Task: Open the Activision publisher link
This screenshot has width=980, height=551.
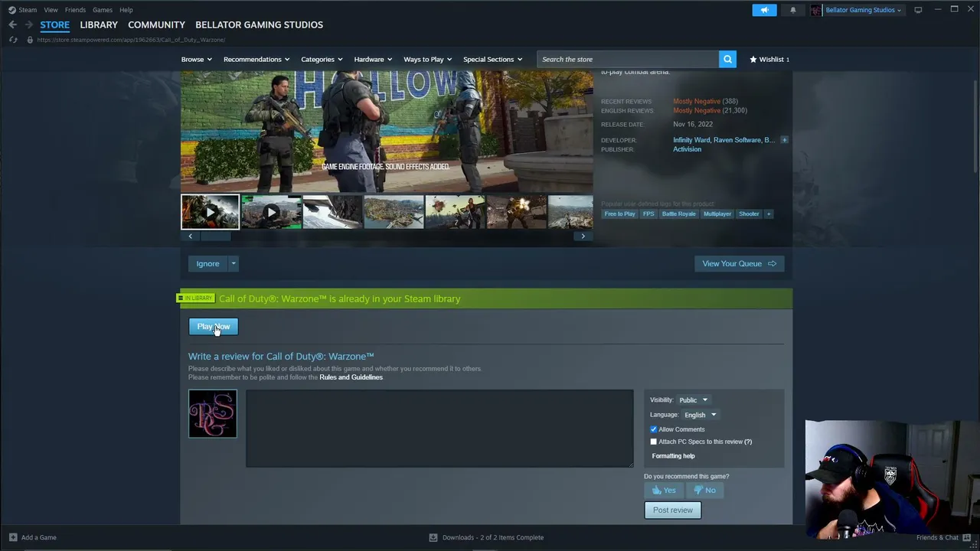Action: click(x=687, y=149)
